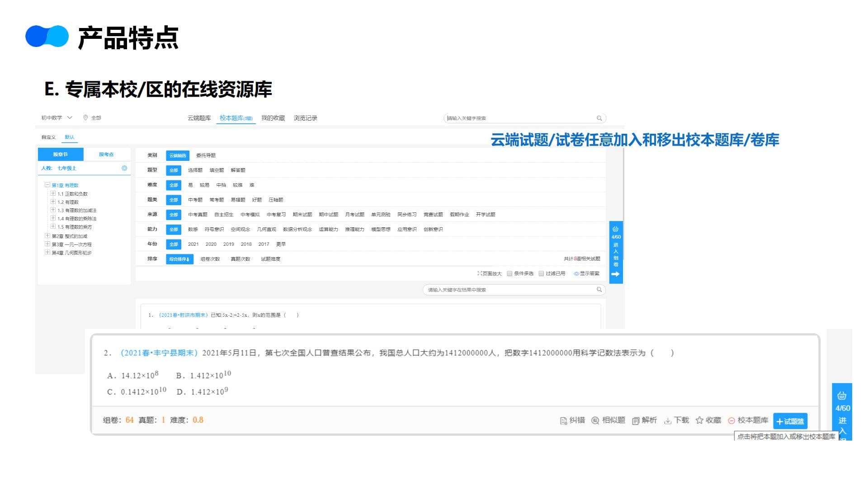
Task: Click the blue +试题篮 button
Action: [790, 421]
